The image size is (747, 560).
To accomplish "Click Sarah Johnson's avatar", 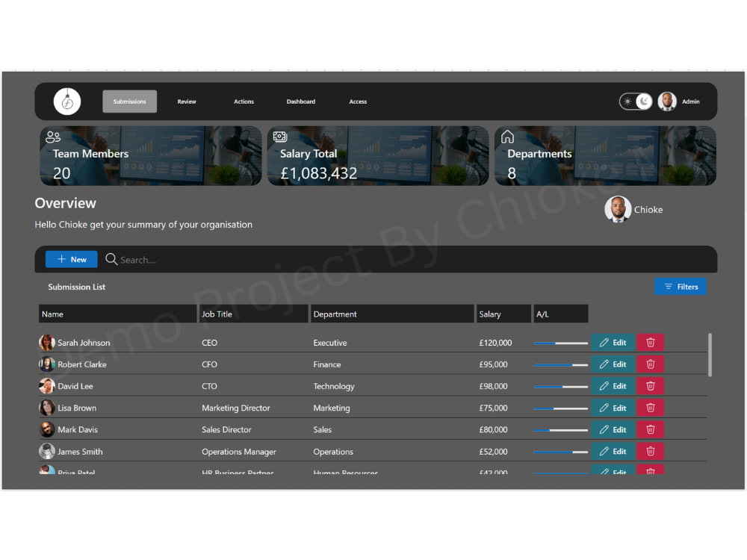I will pos(46,343).
